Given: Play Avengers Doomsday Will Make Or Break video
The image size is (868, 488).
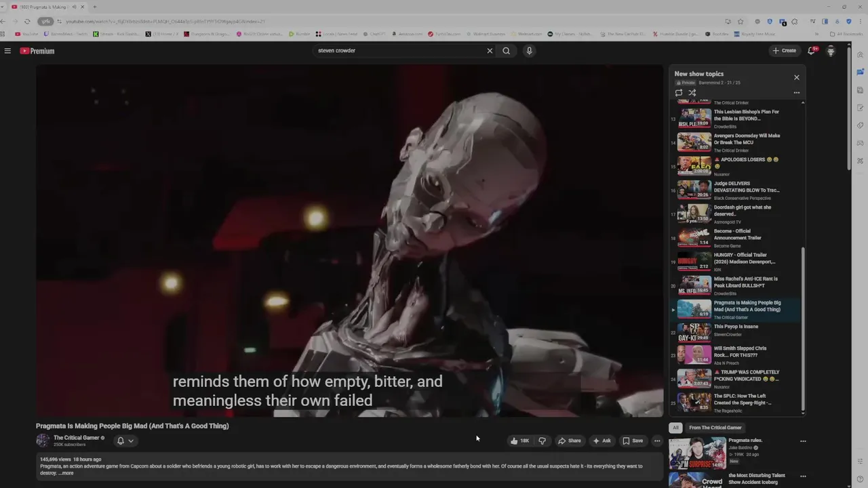Looking at the screenshot, I should pyautogui.click(x=736, y=142).
